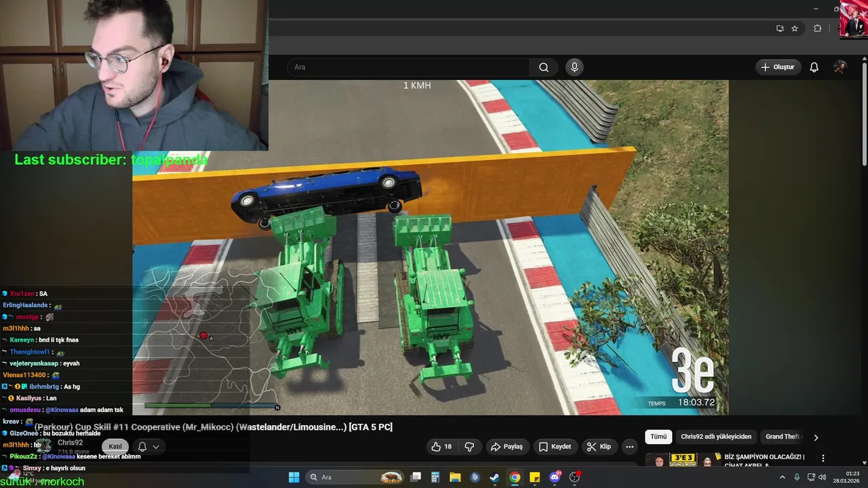Click the Oluştur create button
The height and width of the screenshot is (488, 868).
coord(778,67)
